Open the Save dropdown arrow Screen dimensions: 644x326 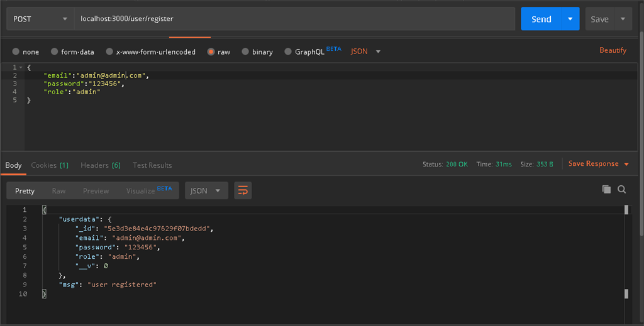[623, 19]
